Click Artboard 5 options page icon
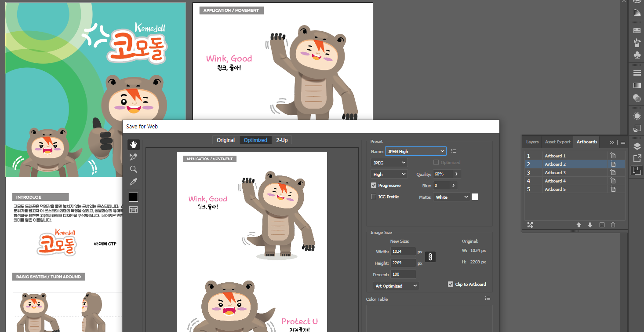Screen dimensions: 644x332 612,189
